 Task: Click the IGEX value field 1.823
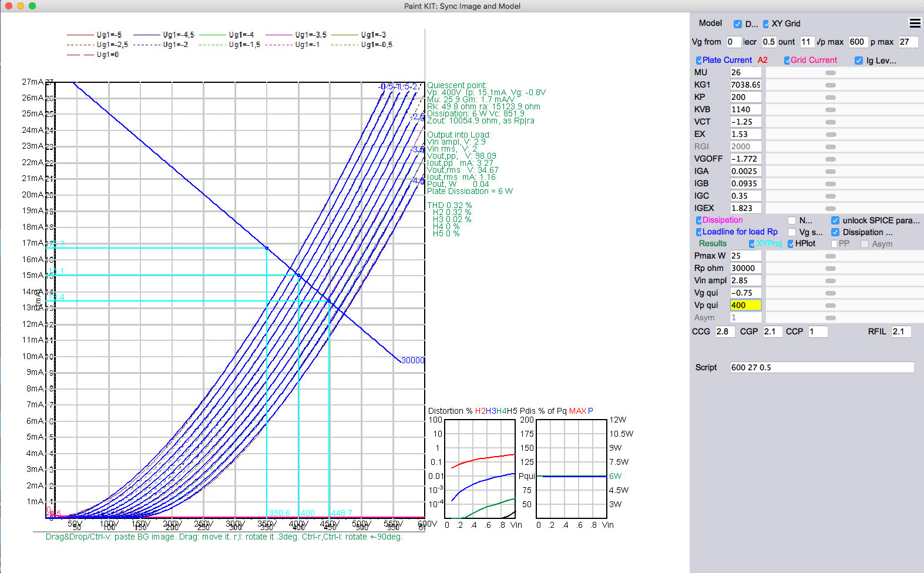pyautogui.click(x=745, y=208)
